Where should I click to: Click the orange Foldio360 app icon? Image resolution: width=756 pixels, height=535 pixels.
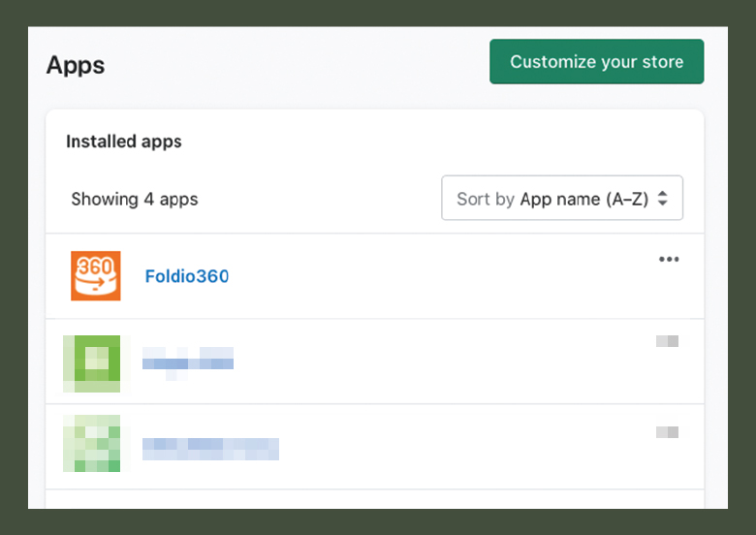point(95,275)
